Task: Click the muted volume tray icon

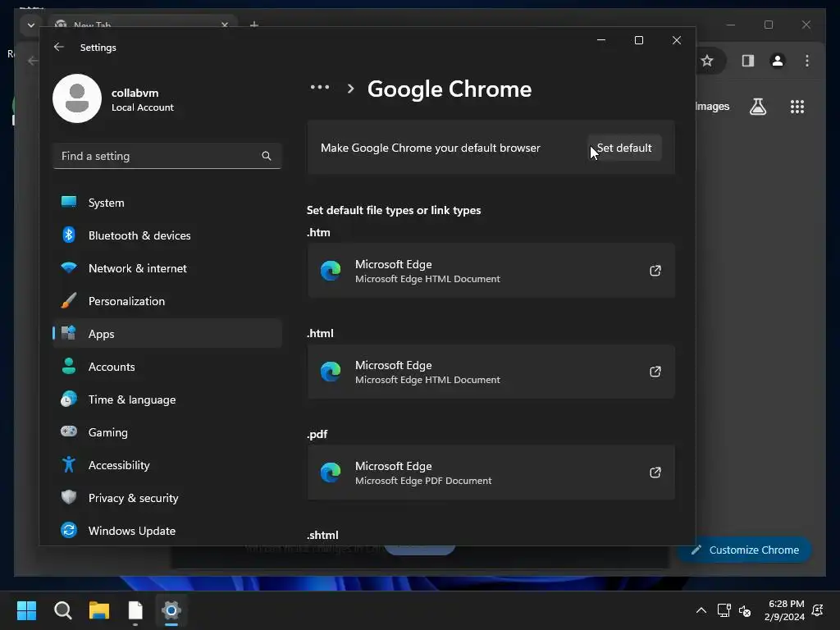Action: (745, 610)
